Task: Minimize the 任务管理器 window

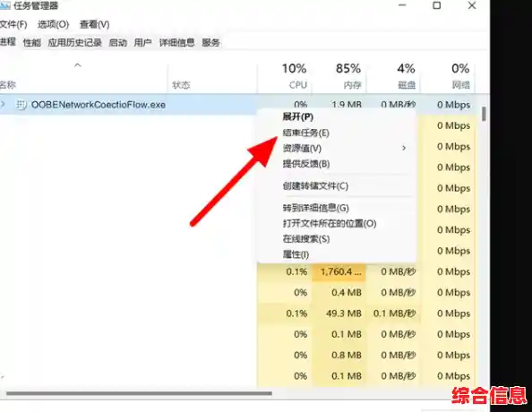Action: [x=402, y=5]
